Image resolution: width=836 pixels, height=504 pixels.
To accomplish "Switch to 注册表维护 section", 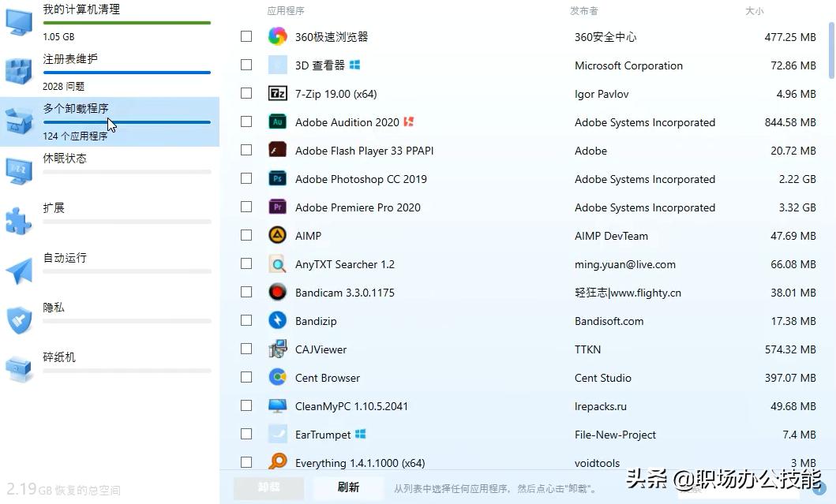I will (109, 72).
